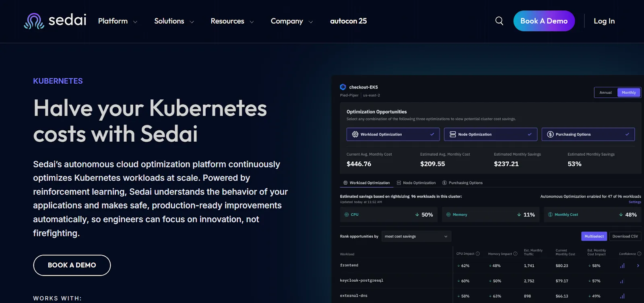Click the Confidence column info icon
Viewport: 644px width, 303px height.
[639, 254]
